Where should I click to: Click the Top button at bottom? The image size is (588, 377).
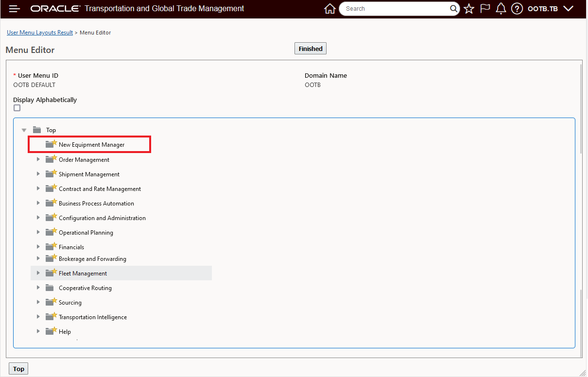[x=18, y=369]
